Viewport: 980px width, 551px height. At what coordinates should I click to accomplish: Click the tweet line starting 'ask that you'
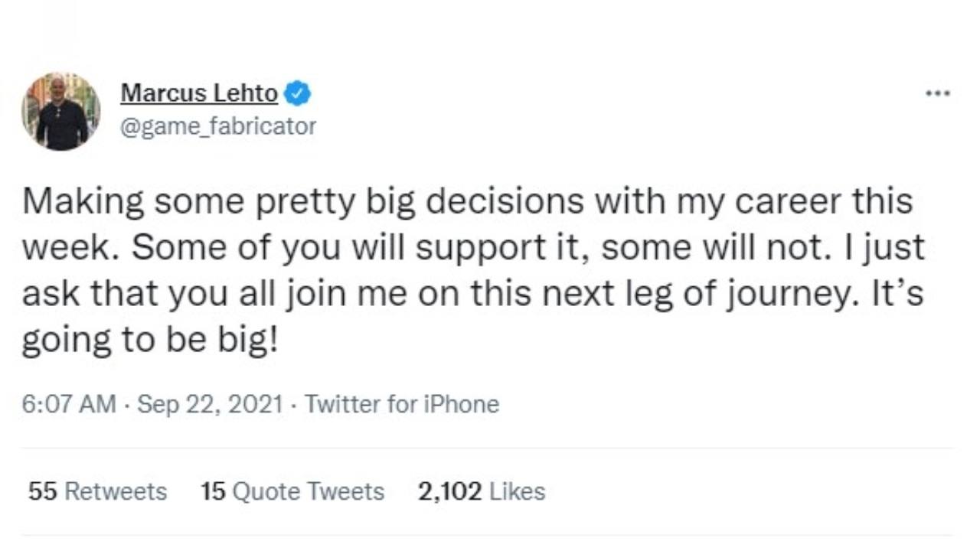click(x=472, y=295)
